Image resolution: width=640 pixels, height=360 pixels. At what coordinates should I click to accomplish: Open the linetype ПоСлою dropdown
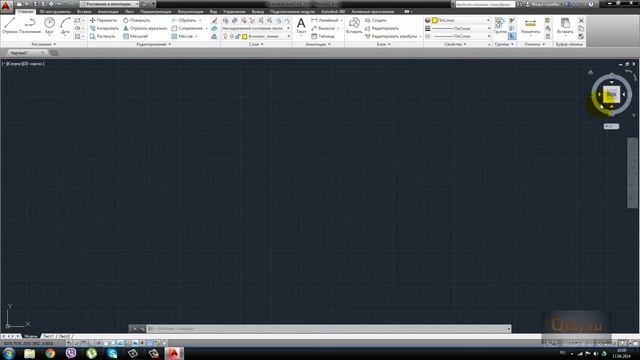[x=461, y=36]
